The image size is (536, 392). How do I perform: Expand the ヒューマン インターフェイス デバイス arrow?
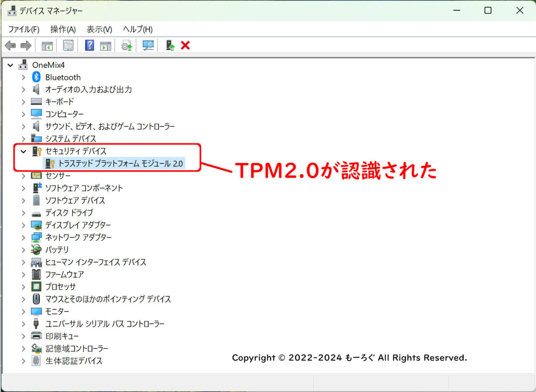[24, 262]
